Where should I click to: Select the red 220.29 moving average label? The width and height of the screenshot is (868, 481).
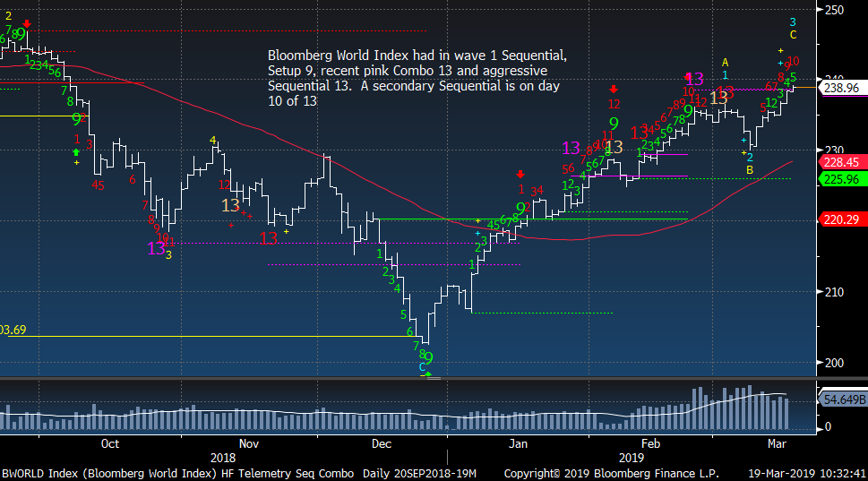pos(842,219)
